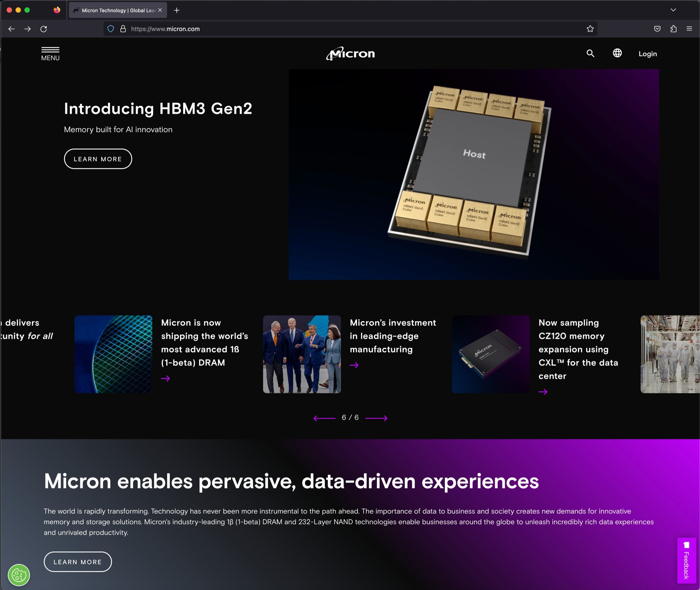Click heading Introducing HBM3 Gen2
Screen dimensions: 700x590
(x=158, y=109)
